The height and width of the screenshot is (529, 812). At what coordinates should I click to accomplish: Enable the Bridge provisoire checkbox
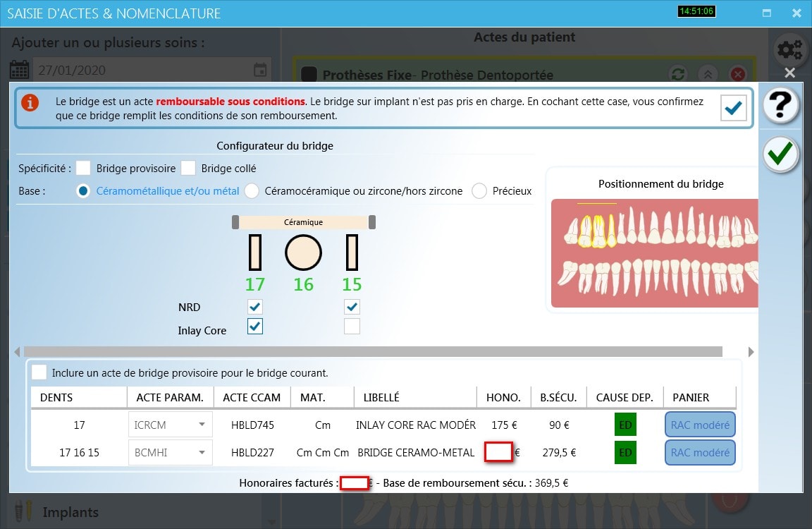84,169
